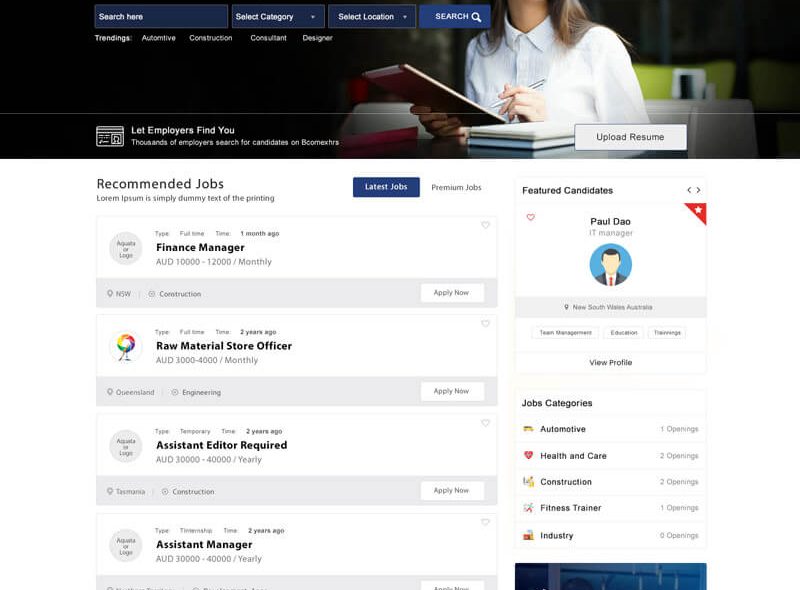
Task: Toggle heart on Raw Material Store Officer job
Action: click(485, 324)
